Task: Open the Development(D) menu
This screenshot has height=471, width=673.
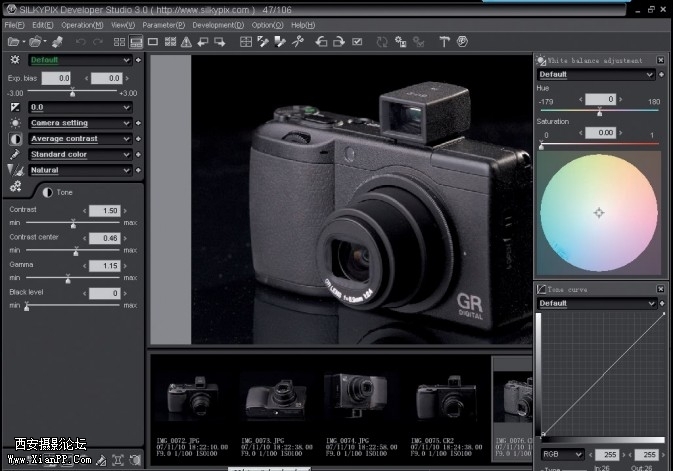Action: coord(217,24)
